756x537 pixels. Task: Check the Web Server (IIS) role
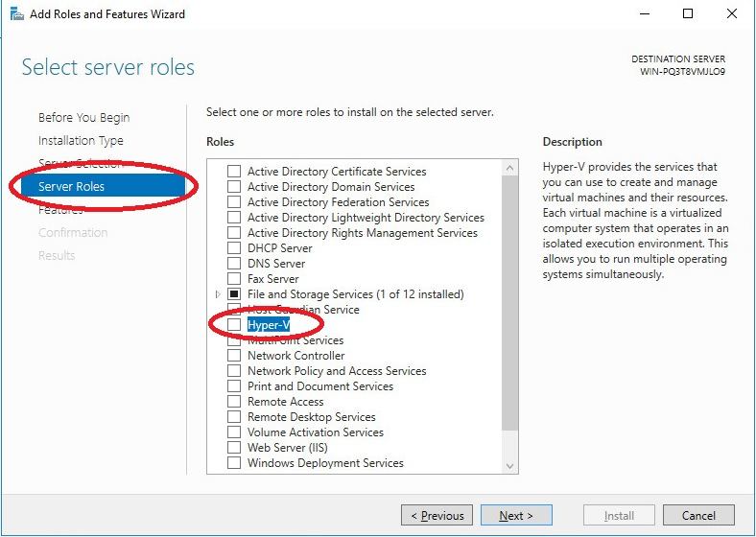(234, 448)
